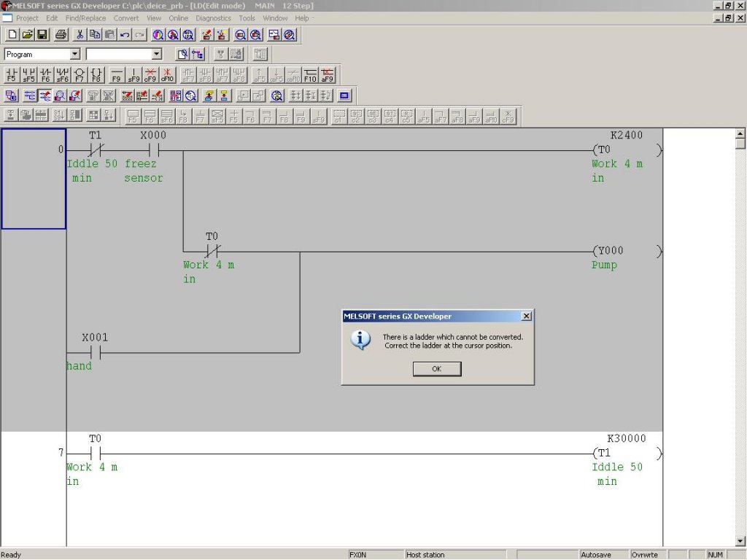This screenshot has height=560, width=747.
Task: Open the View menu
Action: point(154,18)
